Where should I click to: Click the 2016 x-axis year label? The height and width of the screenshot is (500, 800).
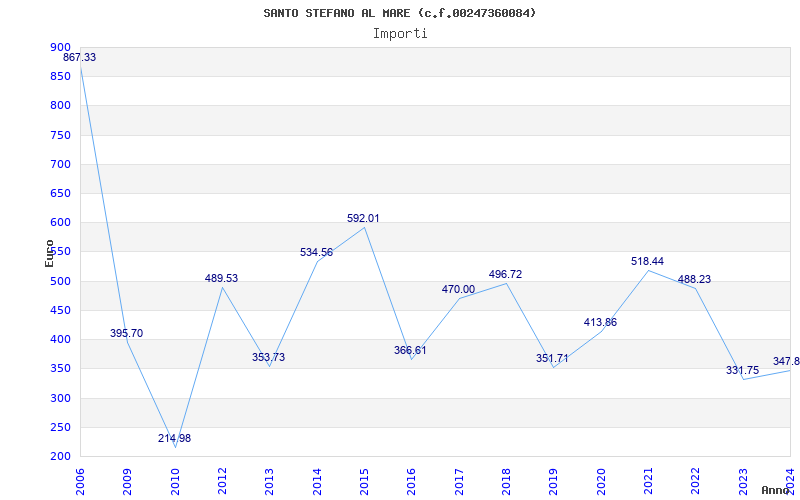click(x=412, y=482)
